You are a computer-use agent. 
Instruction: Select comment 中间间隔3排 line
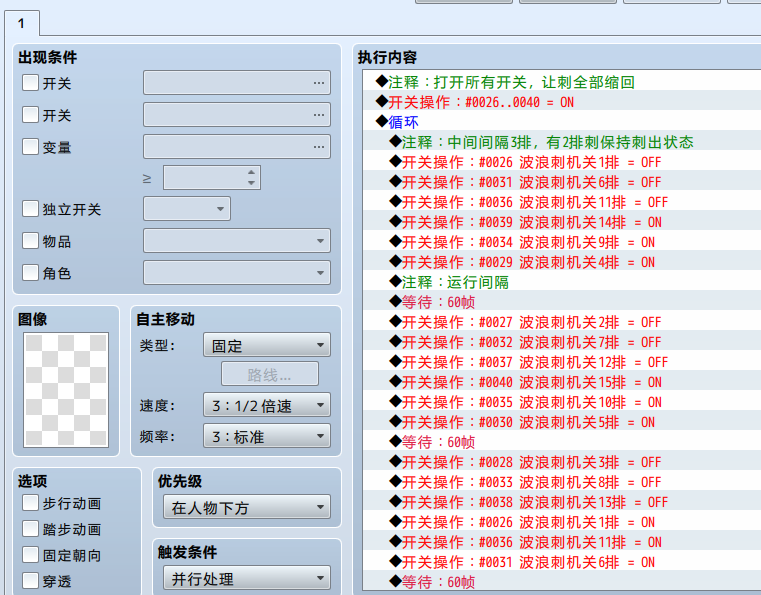[562, 142]
